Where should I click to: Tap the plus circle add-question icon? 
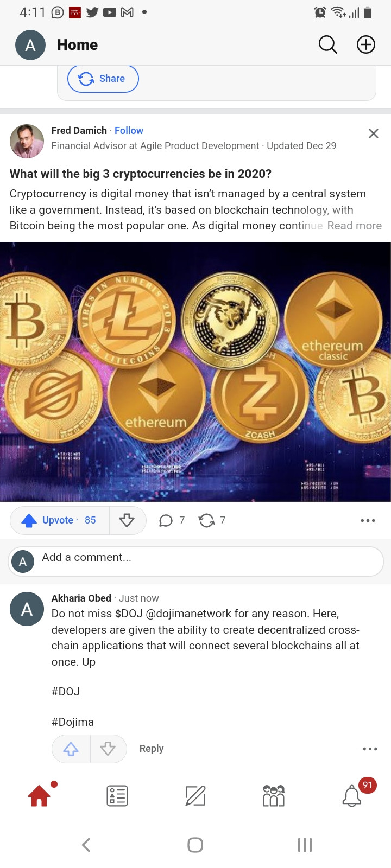pos(366,44)
